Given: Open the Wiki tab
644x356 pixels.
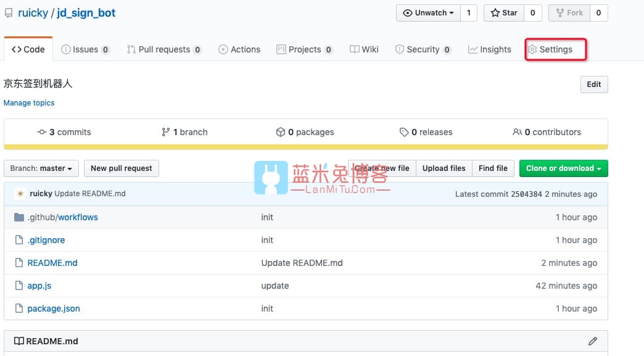Looking at the screenshot, I should [x=365, y=50].
